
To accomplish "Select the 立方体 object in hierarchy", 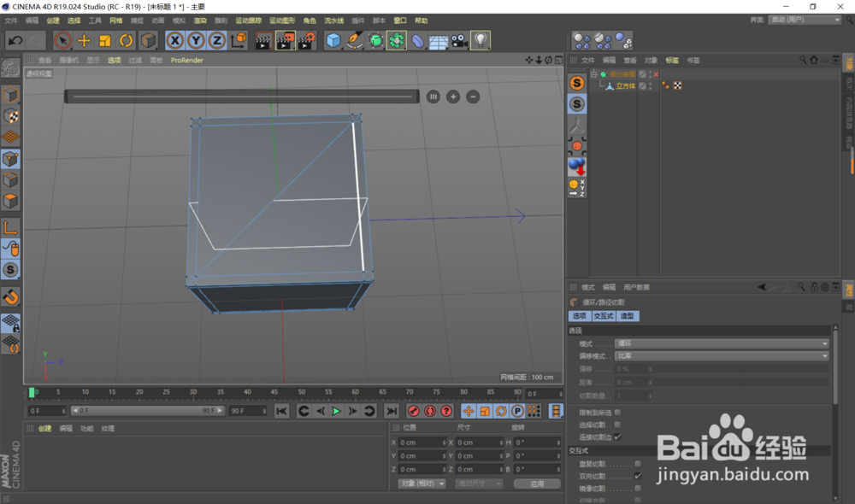I will (x=626, y=86).
